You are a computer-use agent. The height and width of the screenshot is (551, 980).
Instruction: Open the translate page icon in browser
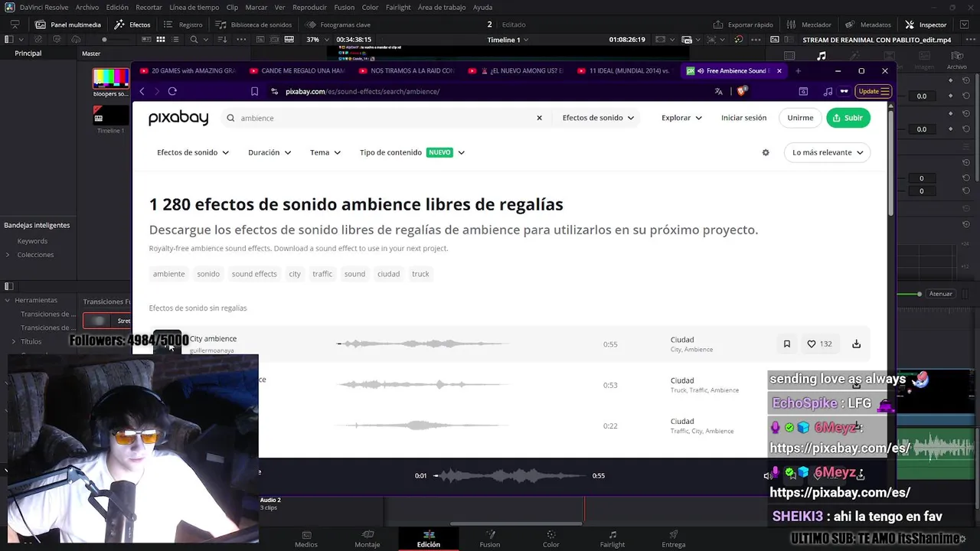[x=718, y=91]
